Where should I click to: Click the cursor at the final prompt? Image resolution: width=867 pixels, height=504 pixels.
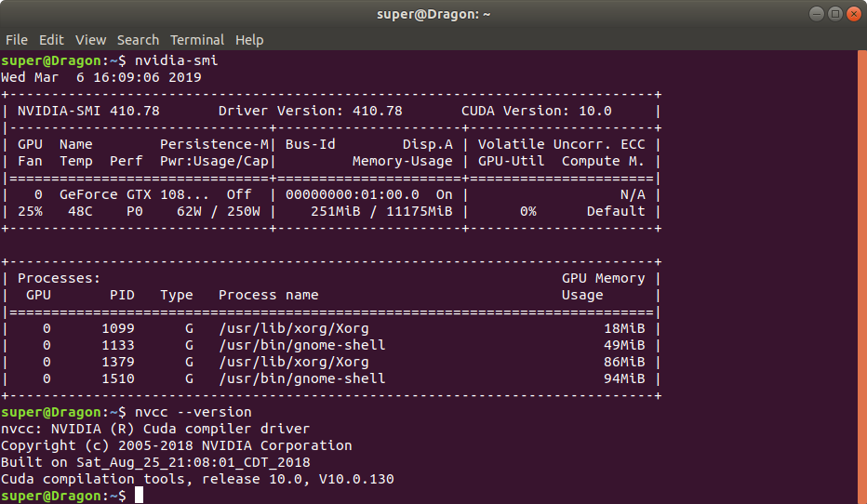[139, 495]
